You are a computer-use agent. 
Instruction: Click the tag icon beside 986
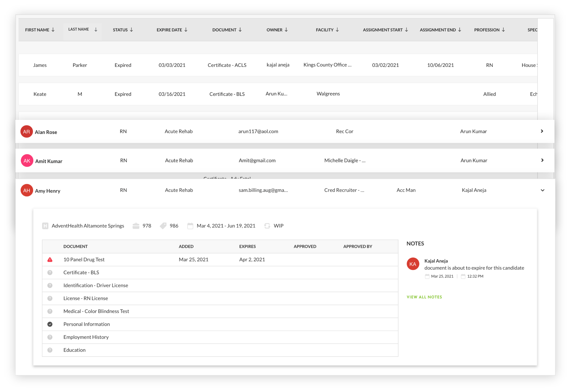(163, 226)
